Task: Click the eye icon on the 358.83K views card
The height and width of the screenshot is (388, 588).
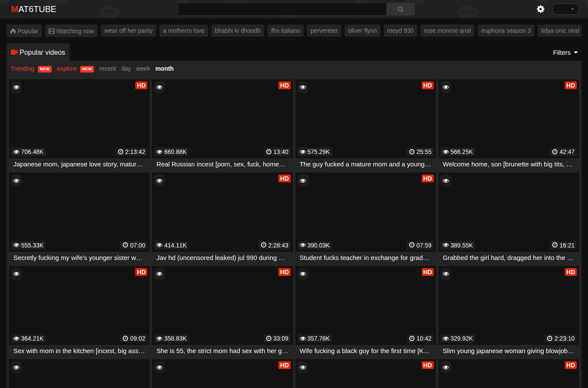Action: tap(159, 274)
